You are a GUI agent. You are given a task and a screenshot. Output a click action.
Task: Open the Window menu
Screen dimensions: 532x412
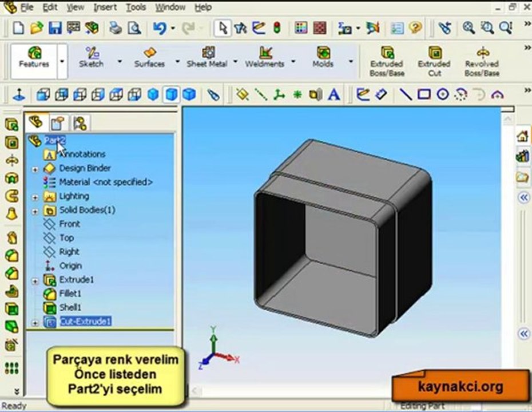coord(170,7)
